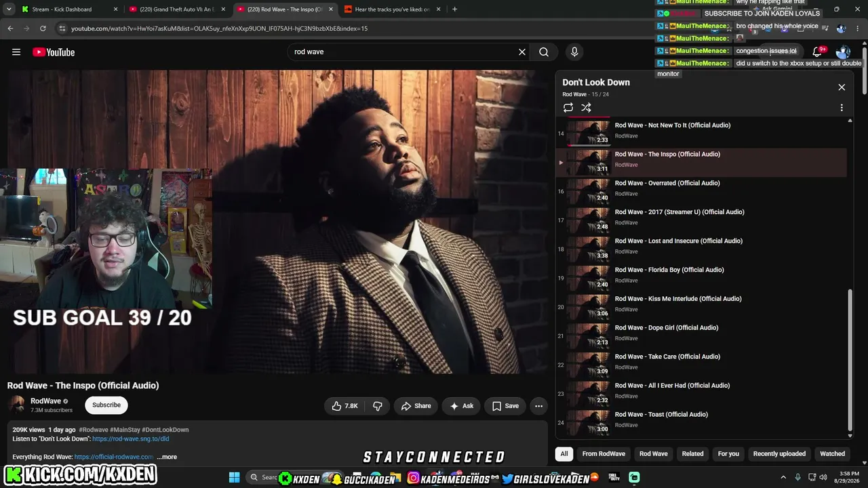Save the video to a playlist
Image resolution: width=868 pixels, height=488 pixels.
[505, 406]
